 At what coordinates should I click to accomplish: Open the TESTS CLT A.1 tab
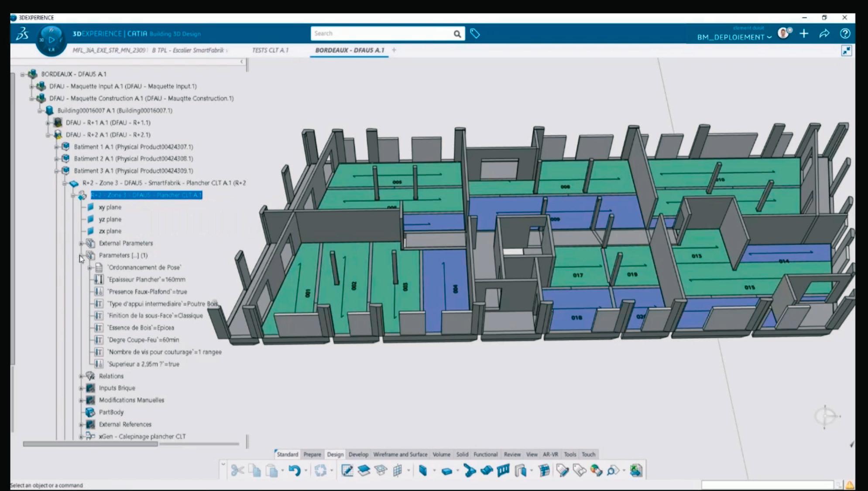(x=270, y=50)
